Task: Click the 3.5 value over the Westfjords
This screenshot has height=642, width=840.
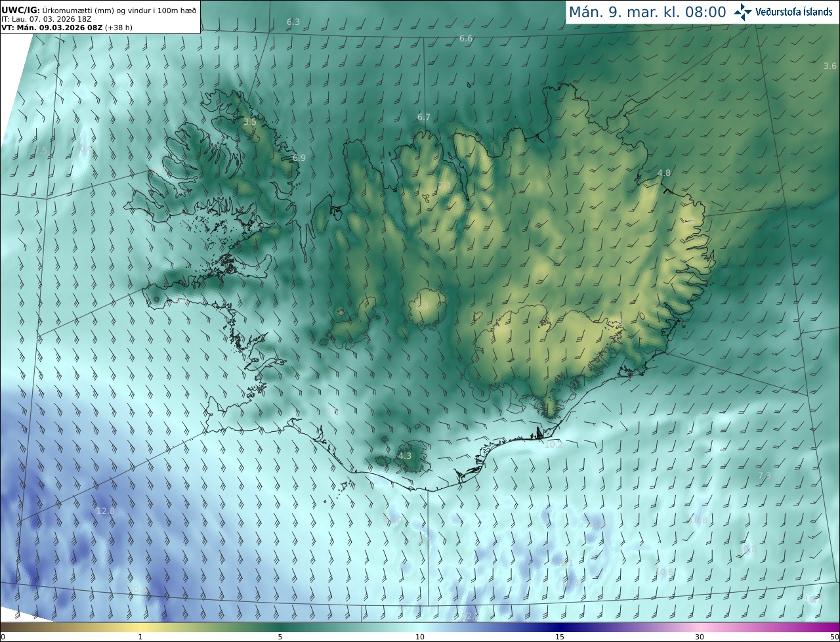Action: point(250,121)
